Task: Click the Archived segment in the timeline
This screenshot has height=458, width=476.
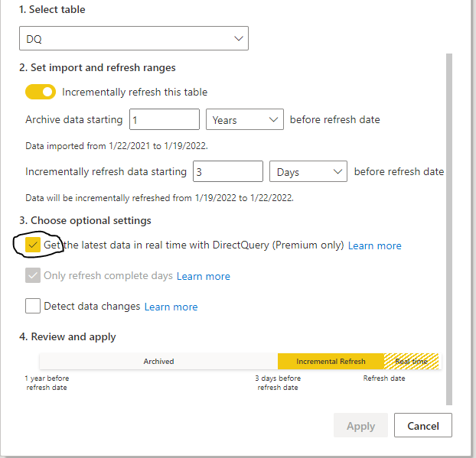Action: pos(158,362)
